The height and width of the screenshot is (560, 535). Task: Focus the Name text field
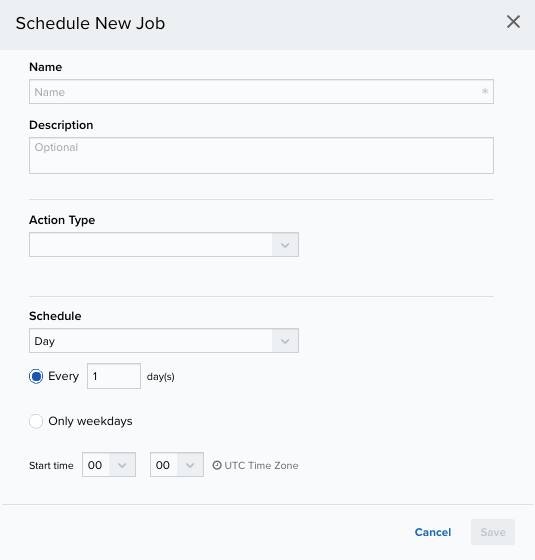click(x=261, y=92)
